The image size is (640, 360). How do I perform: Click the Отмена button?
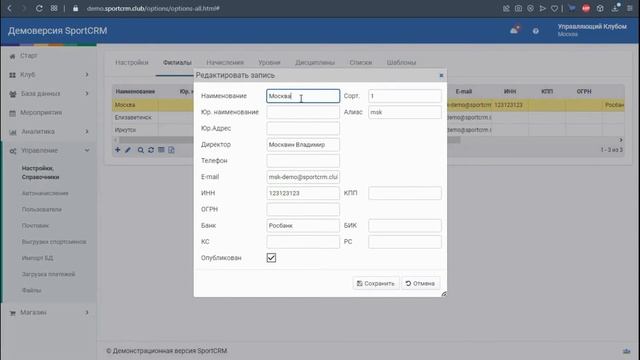[x=420, y=283]
